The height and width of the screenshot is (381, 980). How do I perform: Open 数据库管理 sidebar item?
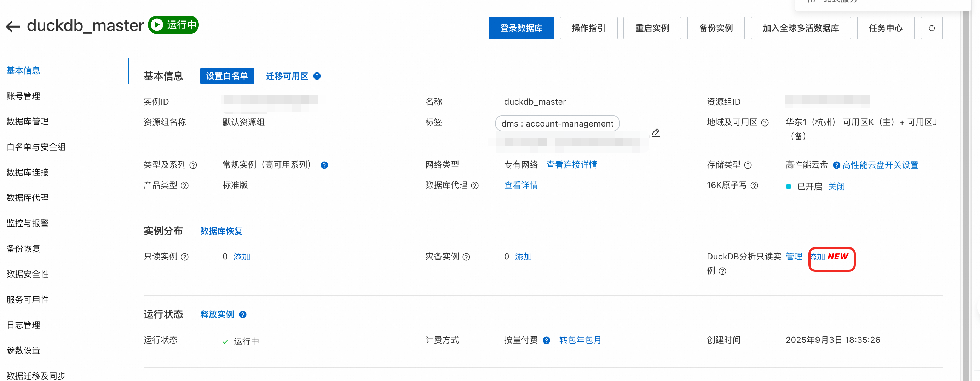click(x=27, y=121)
